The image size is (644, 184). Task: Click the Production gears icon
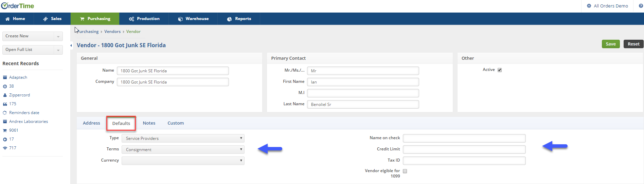[131, 19]
